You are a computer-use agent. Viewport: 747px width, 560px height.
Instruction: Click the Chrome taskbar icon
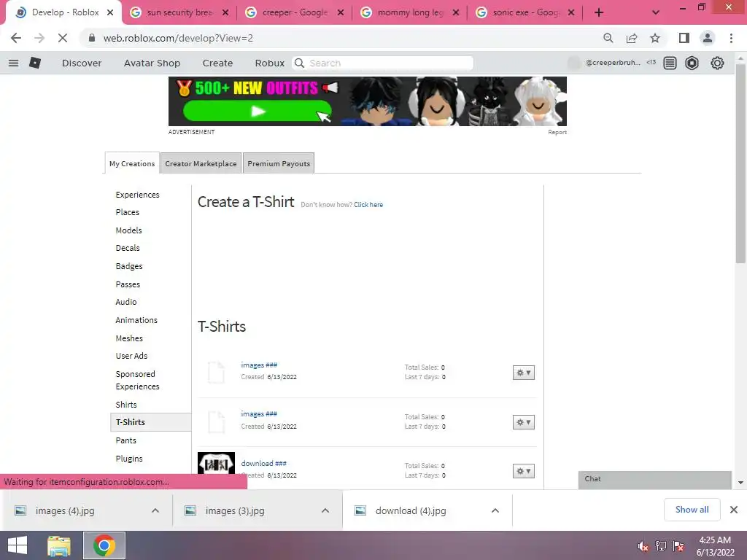click(104, 545)
